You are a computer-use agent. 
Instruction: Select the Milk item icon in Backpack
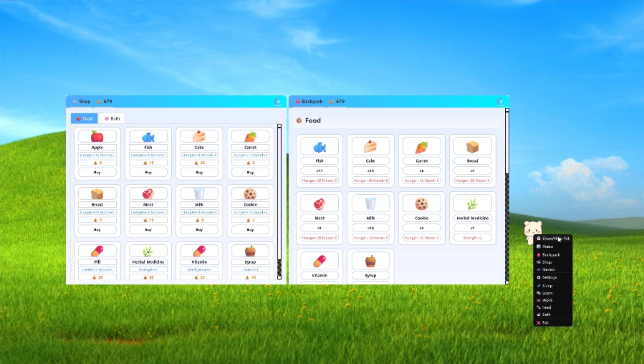tap(370, 204)
